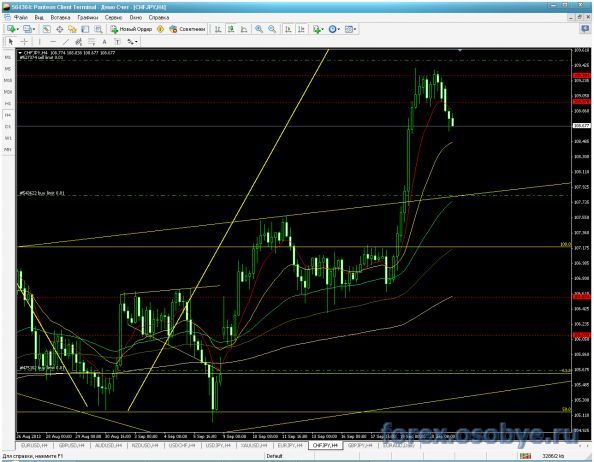Open the Market Watch window icon
594x462 pixels.
click(46, 29)
